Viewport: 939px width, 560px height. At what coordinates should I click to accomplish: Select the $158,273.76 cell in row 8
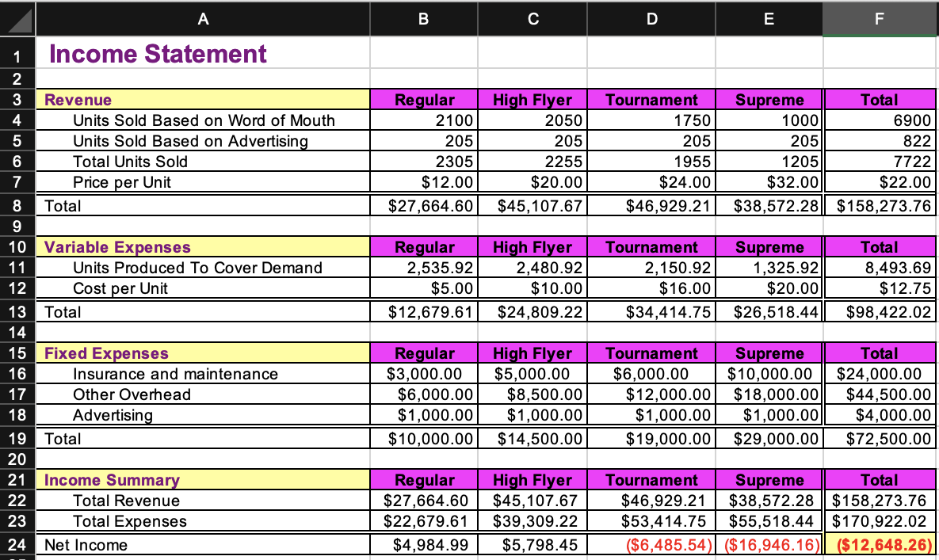click(879, 206)
